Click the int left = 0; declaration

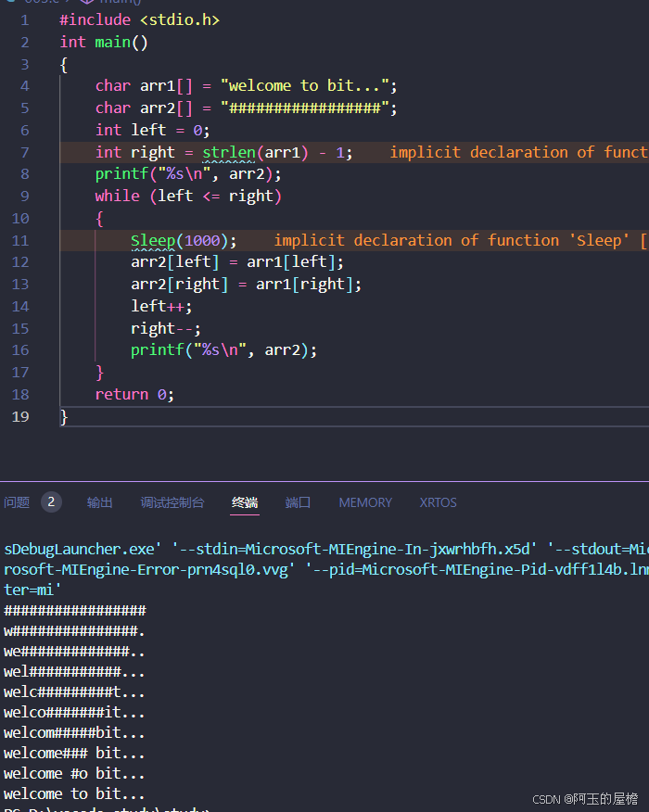coord(153,130)
